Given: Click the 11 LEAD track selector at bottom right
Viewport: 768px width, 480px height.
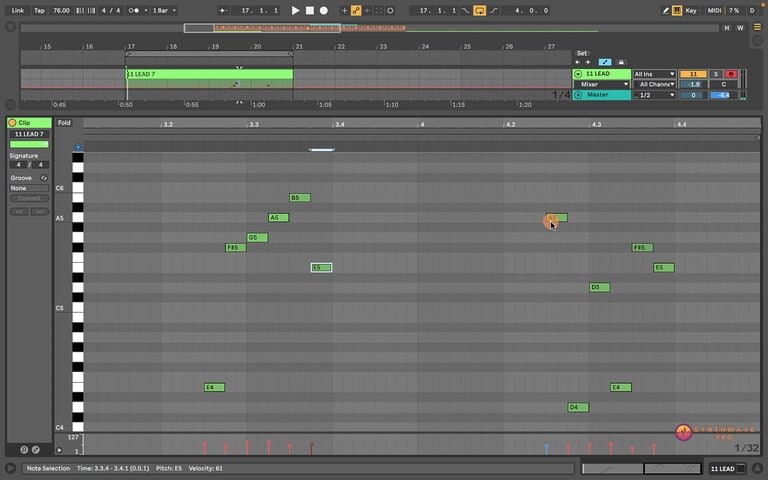Looking at the screenshot, I should point(727,469).
